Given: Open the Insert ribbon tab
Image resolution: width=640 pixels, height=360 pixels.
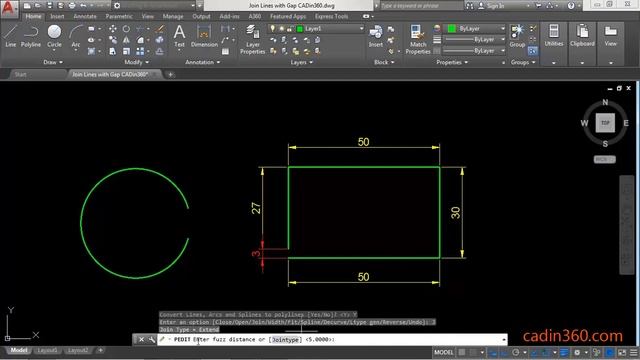Looking at the screenshot, I should click(x=57, y=16).
